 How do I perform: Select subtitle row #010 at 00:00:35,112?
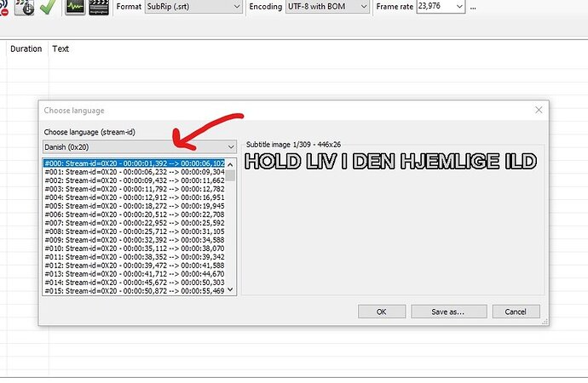135,249
